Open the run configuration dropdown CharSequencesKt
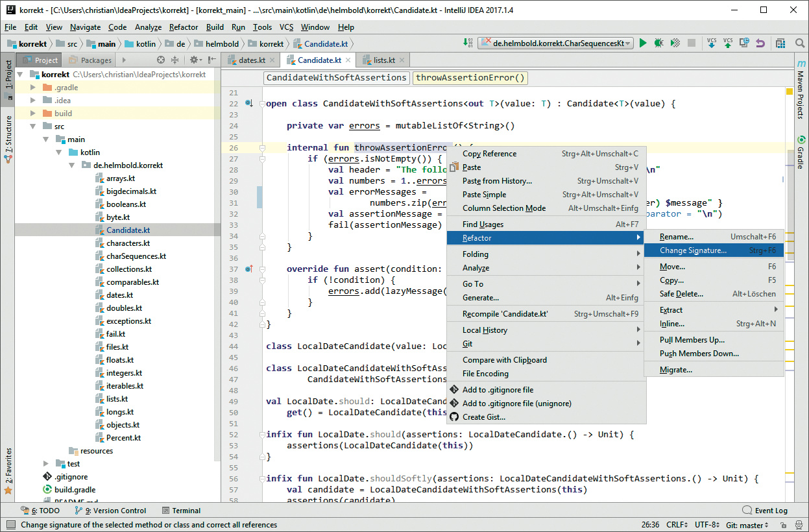 555,43
